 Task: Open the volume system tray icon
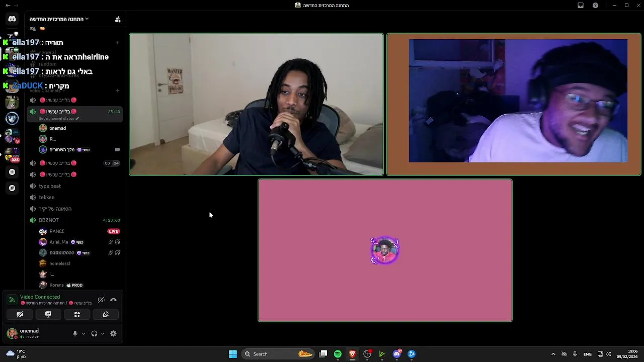608,354
